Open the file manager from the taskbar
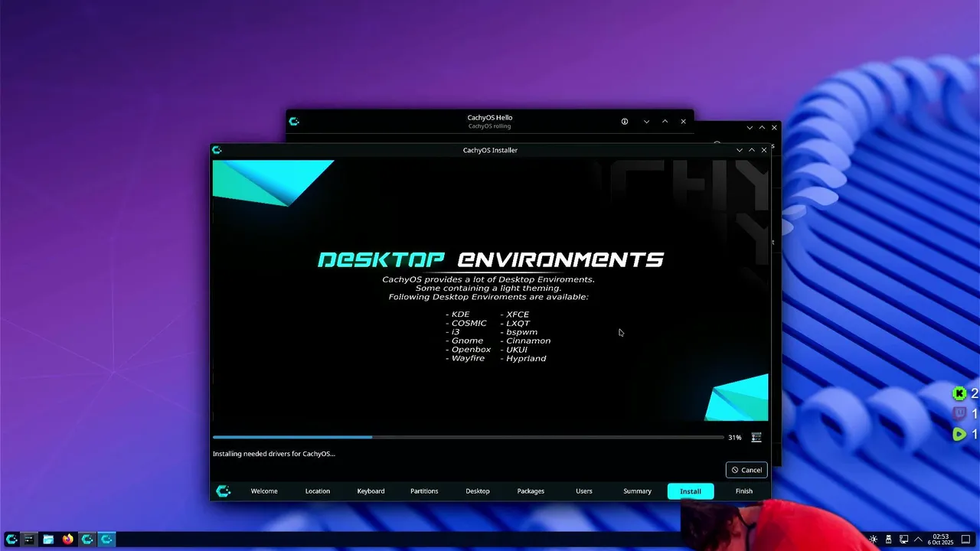This screenshot has width=980, height=551. click(x=48, y=540)
